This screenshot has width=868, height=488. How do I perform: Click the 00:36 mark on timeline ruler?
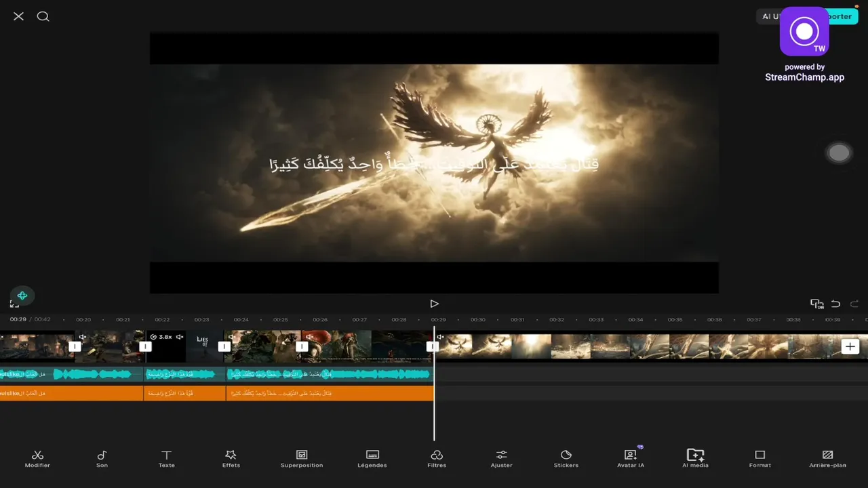coord(714,319)
